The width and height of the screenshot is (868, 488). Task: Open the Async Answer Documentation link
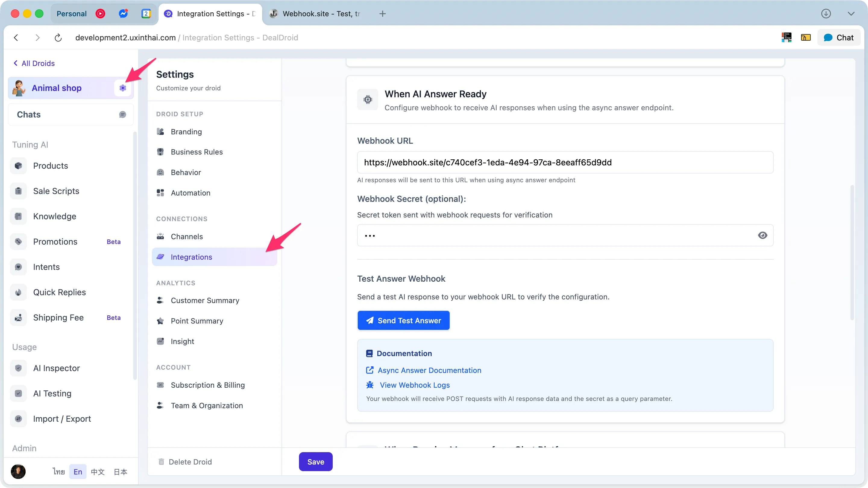(429, 370)
